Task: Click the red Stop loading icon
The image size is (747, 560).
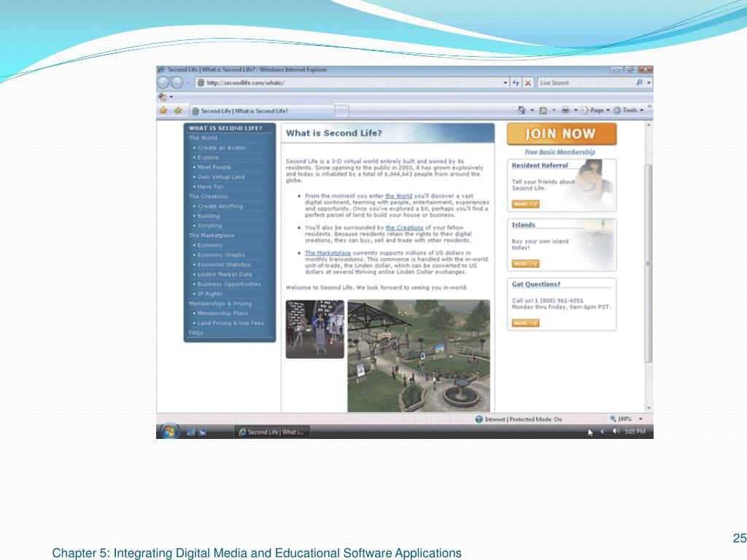Action: (528, 83)
